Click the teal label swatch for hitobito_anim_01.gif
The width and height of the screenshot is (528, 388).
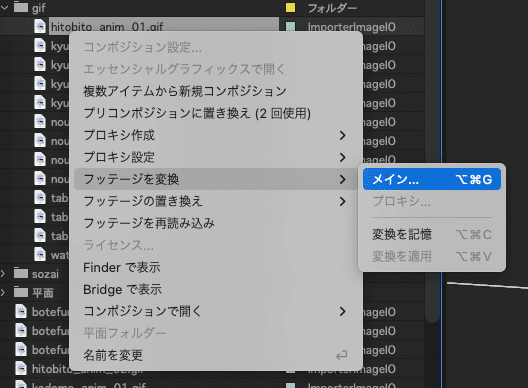click(x=290, y=27)
